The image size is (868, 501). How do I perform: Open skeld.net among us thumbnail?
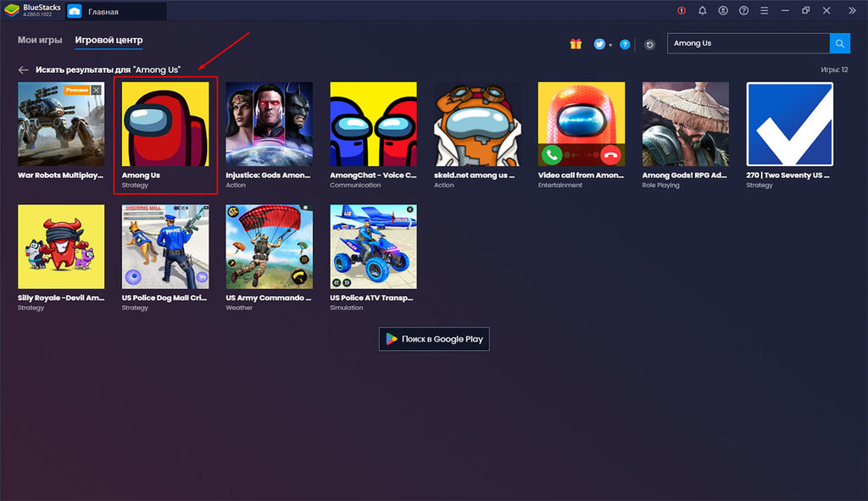point(477,124)
